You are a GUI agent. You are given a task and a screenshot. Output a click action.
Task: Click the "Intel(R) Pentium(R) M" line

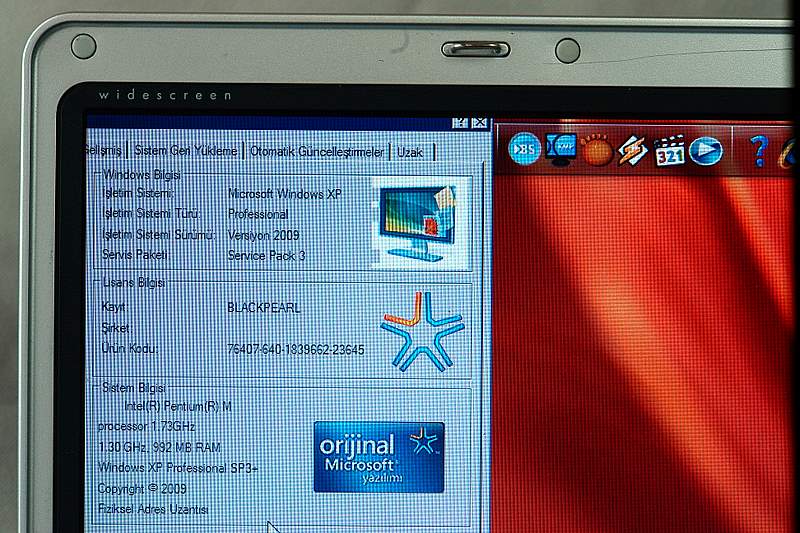pyautogui.click(x=178, y=407)
